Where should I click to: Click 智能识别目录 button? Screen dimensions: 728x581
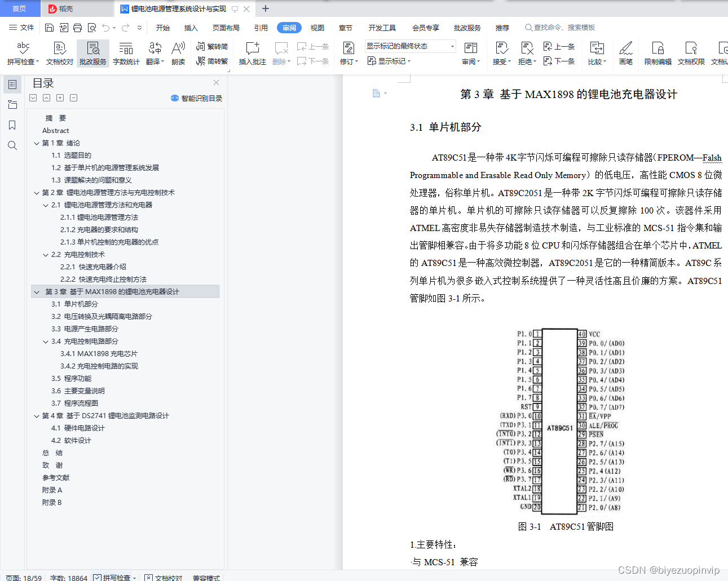click(x=196, y=98)
